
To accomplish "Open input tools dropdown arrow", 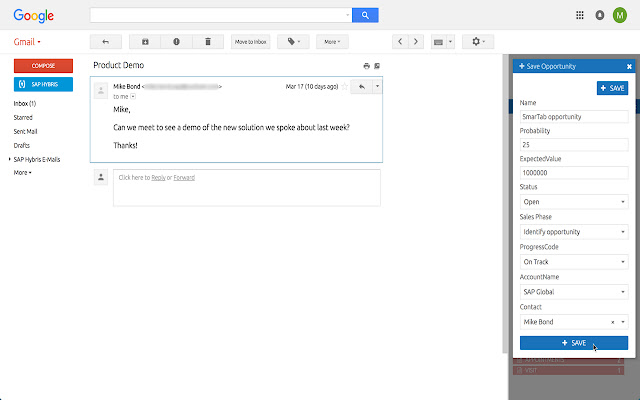I will coord(451,42).
